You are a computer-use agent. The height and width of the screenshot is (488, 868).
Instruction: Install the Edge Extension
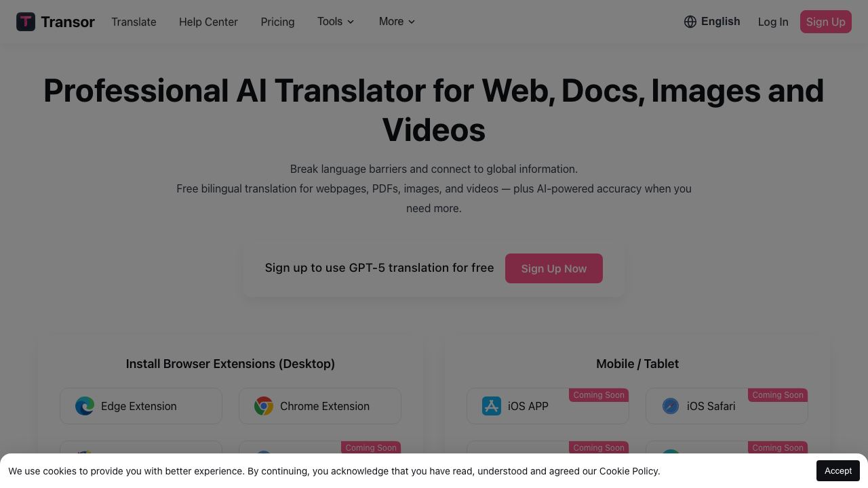[141, 406]
